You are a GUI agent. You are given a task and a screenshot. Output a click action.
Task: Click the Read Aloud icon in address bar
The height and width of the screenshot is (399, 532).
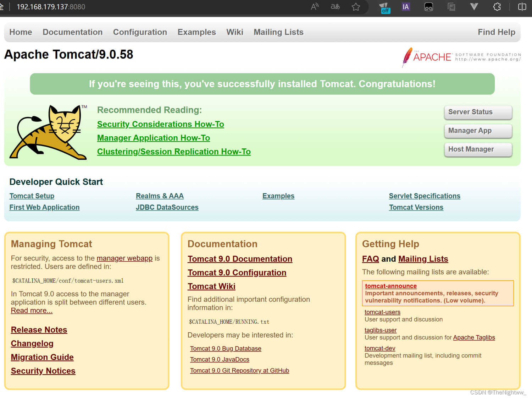click(315, 7)
